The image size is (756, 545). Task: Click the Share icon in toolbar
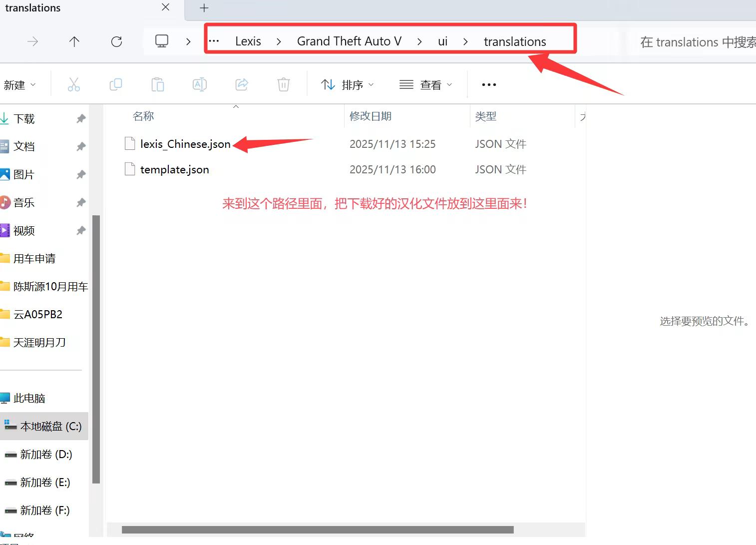(x=242, y=85)
